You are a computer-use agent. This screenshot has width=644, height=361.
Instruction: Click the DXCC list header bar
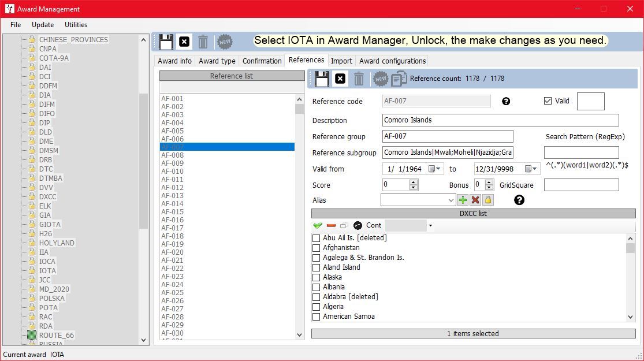click(x=473, y=214)
